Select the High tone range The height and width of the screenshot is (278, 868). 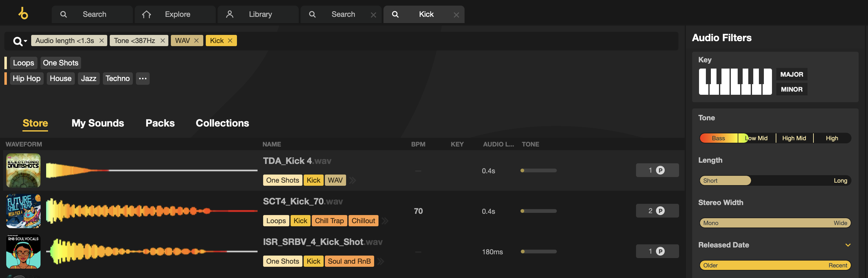coord(832,138)
